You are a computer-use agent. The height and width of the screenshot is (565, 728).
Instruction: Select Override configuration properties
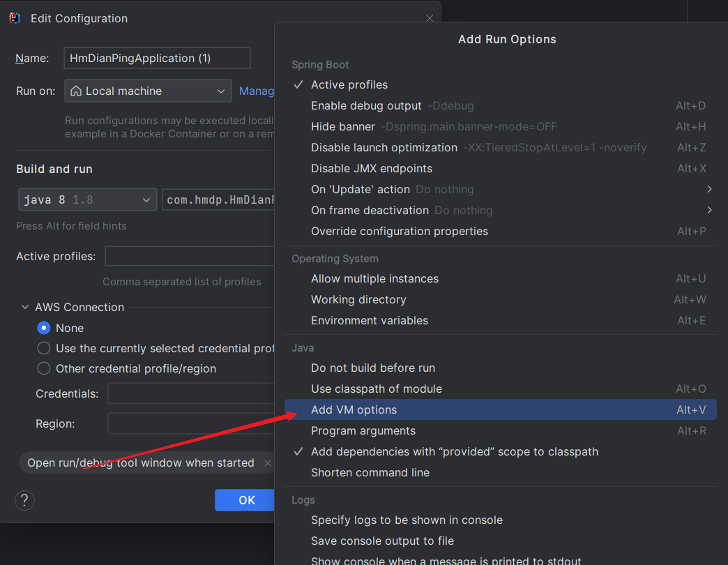pyautogui.click(x=501, y=231)
